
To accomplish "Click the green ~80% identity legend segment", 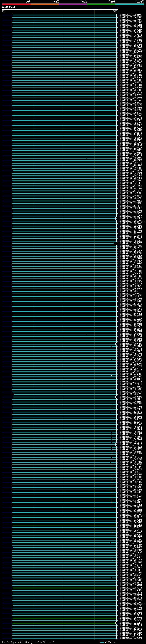I will point(101,4).
